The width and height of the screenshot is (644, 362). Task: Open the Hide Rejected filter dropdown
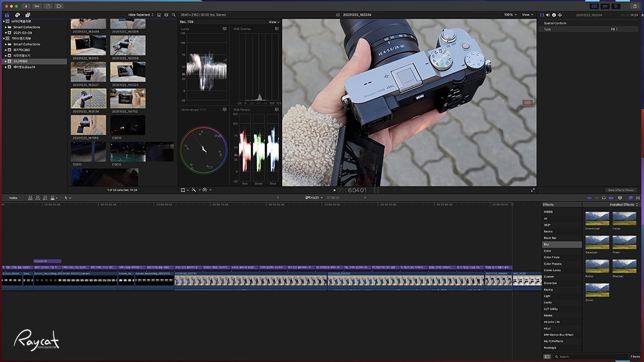[141, 15]
